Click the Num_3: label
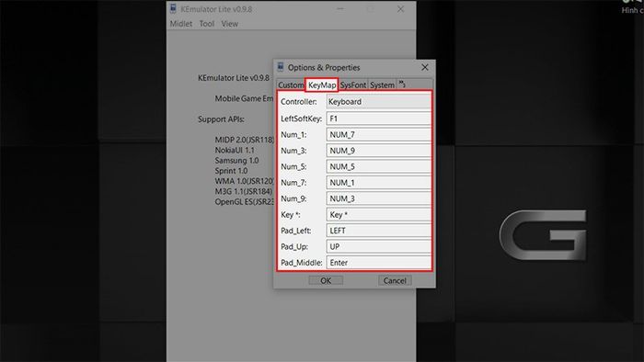This screenshot has height=362, width=644. pyautogui.click(x=293, y=151)
